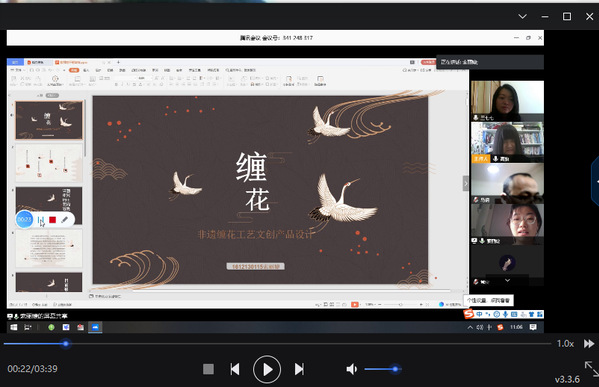This screenshot has width=599, height=387.
Task: Select the second slide thumbnail
Action: coord(49,163)
